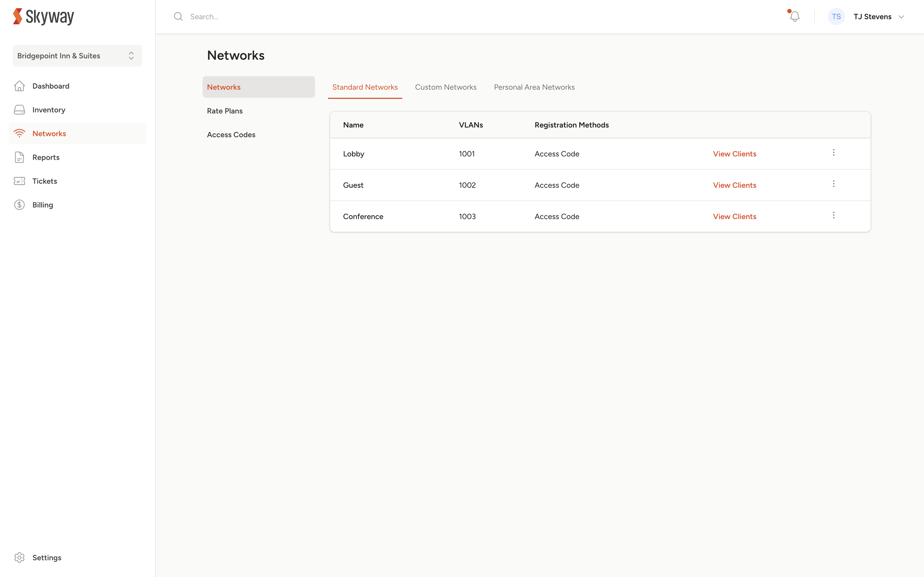The height and width of the screenshot is (577, 924).
Task: Open Rate Plans section
Action: point(225,111)
